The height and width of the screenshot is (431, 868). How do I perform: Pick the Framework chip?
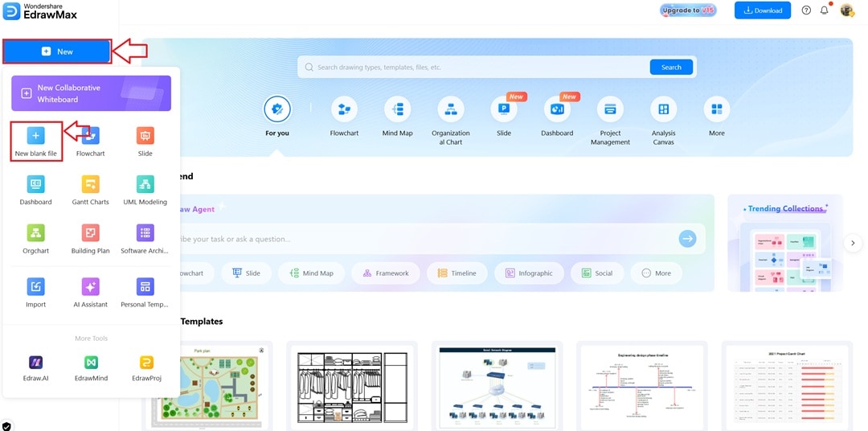[x=385, y=273]
